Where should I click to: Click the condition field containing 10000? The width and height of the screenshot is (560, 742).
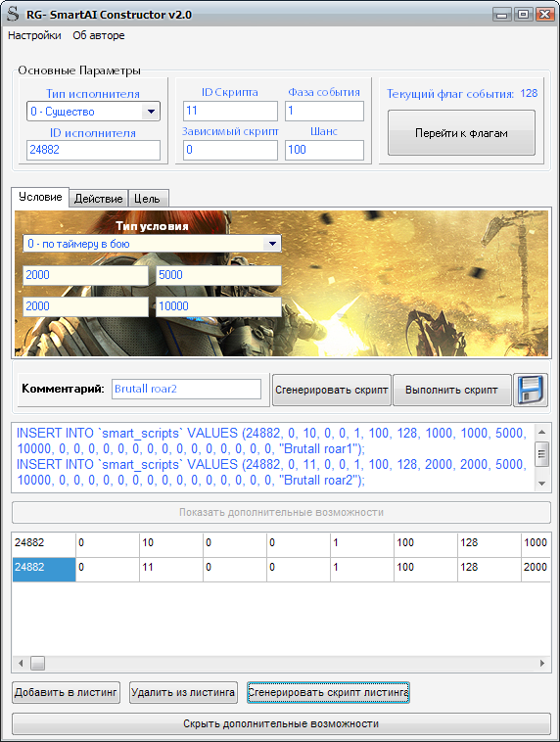(x=218, y=306)
